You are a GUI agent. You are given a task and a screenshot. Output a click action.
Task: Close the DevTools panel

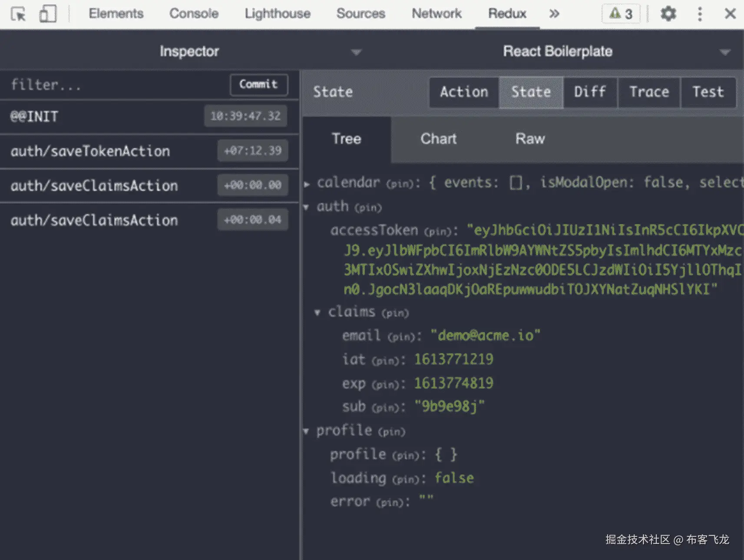coord(730,14)
